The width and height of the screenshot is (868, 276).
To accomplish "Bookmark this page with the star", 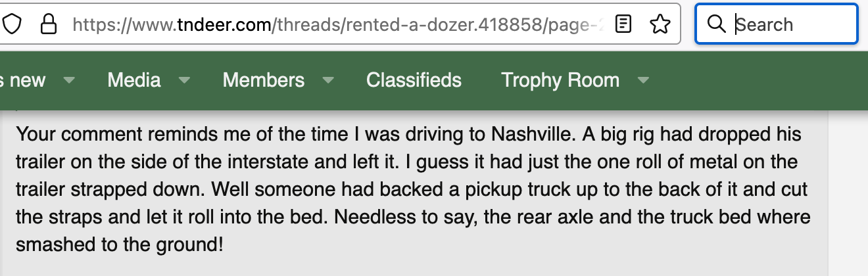I will click(x=660, y=24).
